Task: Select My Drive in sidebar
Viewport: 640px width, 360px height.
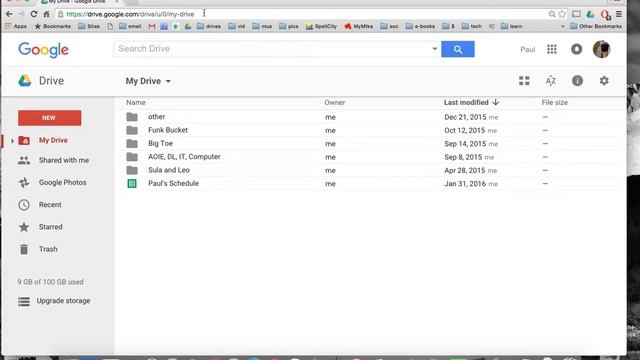Action: pyautogui.click(x=53, y=140)
